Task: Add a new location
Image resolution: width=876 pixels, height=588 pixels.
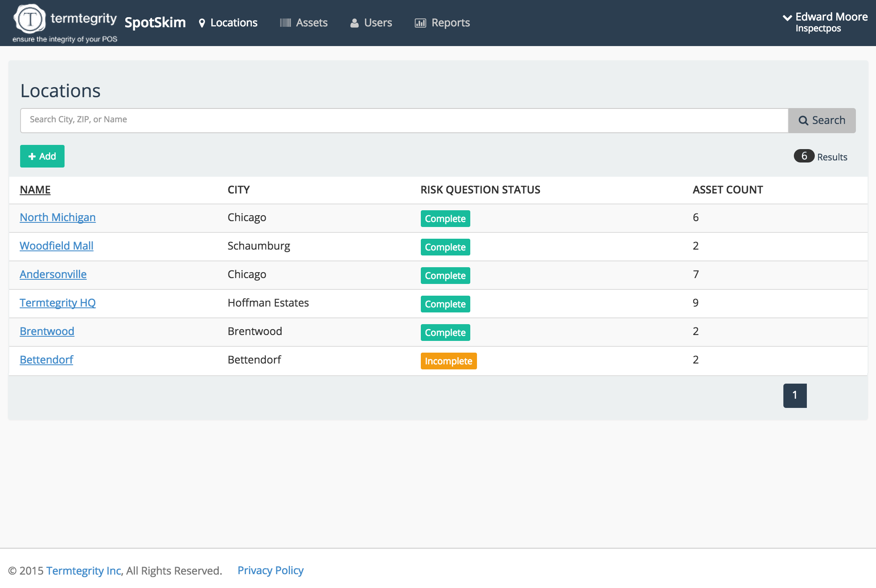Action: [x=42, y=156]
